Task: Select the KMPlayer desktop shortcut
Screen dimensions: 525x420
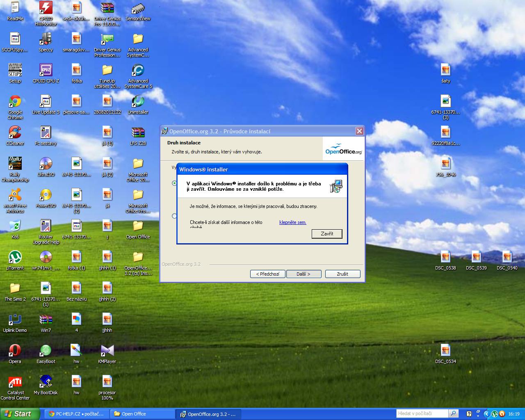Action: pyautogui.click(x=107, y=354)
